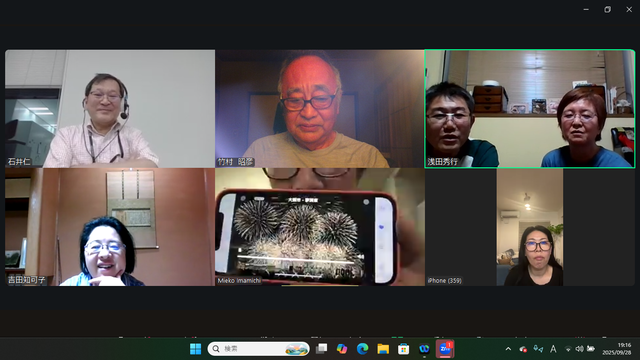Open the Webex app on the taskbar

[x=424, y=349]
